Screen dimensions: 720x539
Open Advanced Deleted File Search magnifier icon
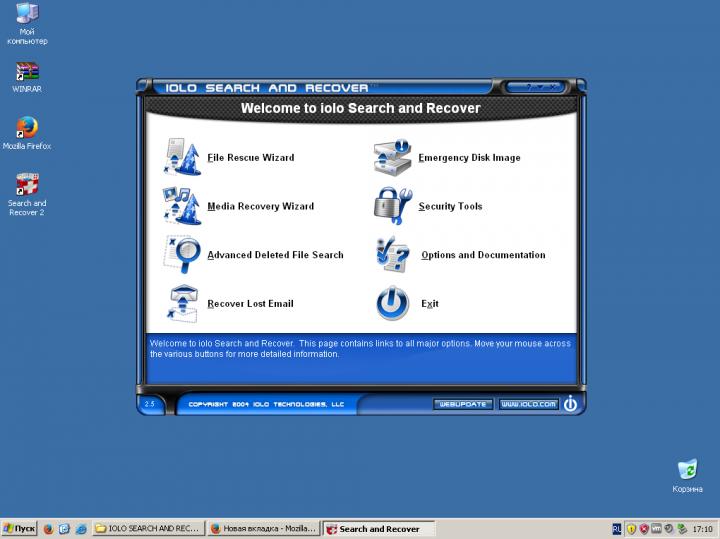coord(181,255)
